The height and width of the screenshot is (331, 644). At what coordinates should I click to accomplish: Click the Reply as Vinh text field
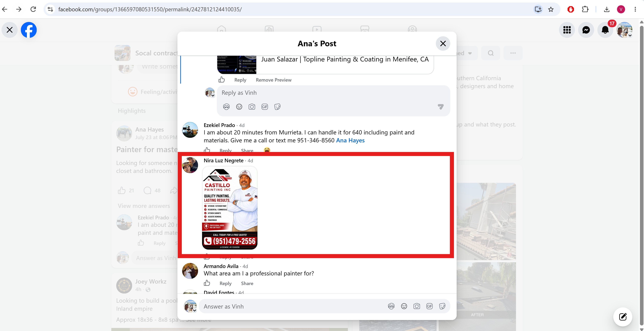[333, 93]
